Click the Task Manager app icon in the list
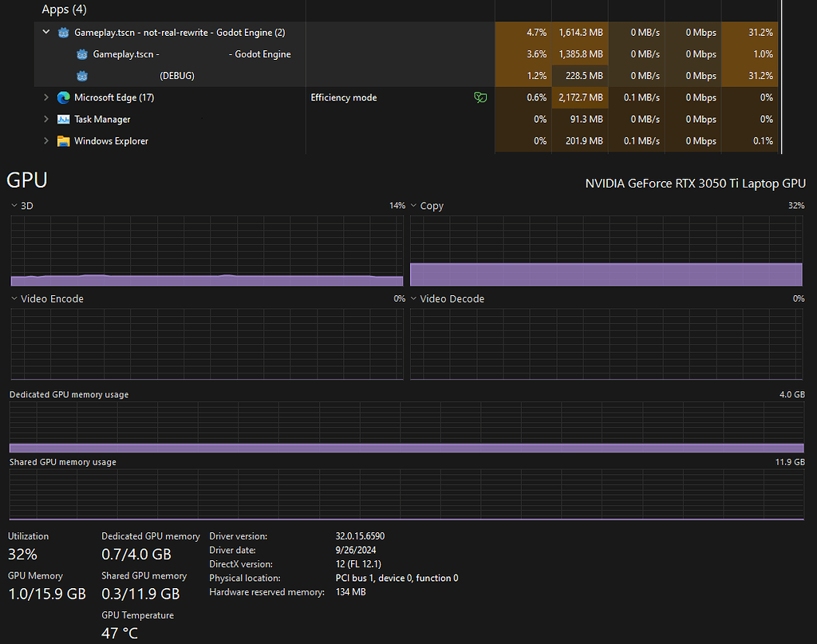The width and height of the screenshot is (817, 644). 62,119
